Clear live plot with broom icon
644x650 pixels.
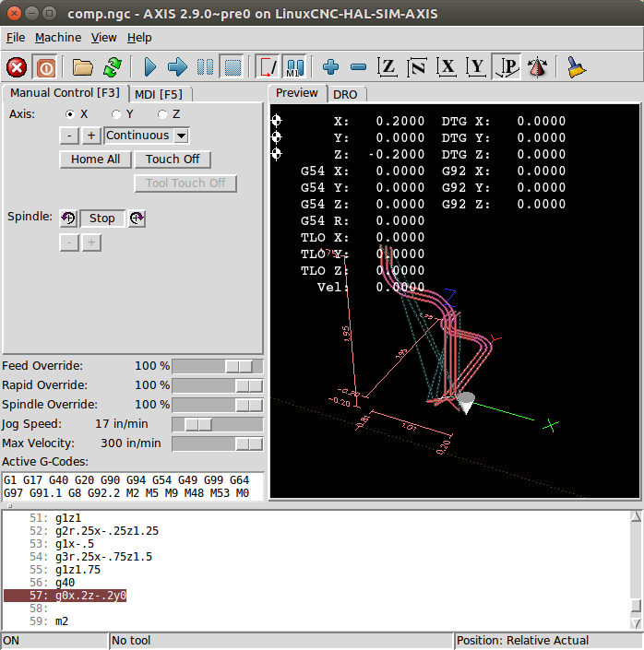pyautogui.click(x=576, y=67)
